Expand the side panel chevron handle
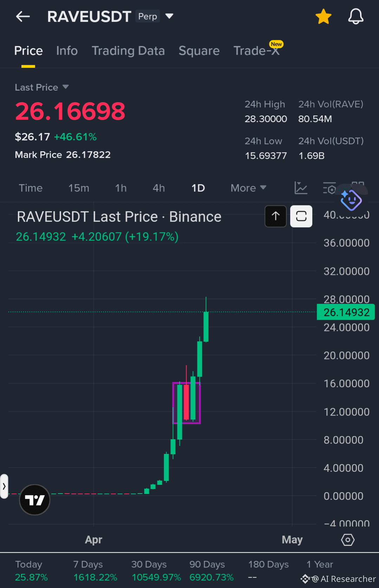 [x=4, y=486]
